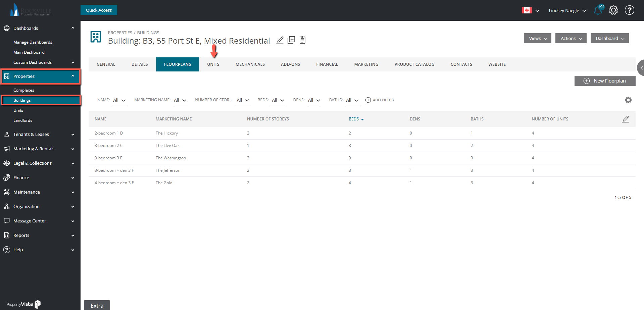
Task: Open Manage Dashboards in sidebar
Action: pos(33,42)
